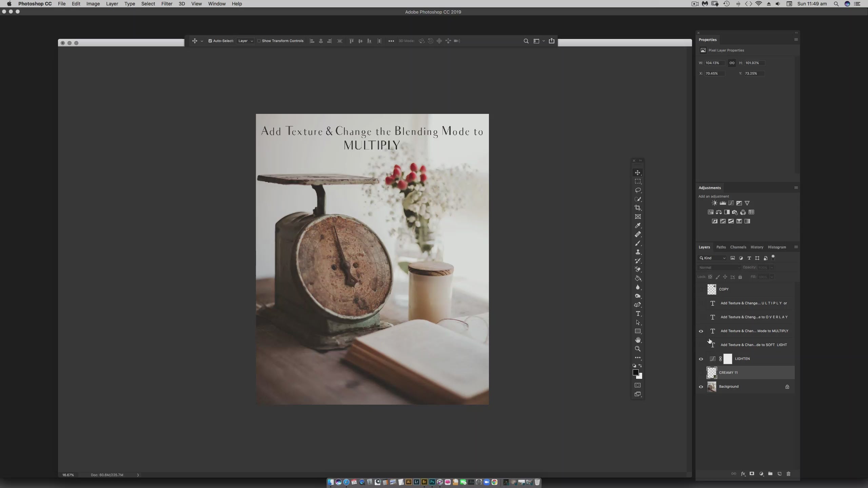
Task: Click the foreground color swatch
Action: point(635,372)
